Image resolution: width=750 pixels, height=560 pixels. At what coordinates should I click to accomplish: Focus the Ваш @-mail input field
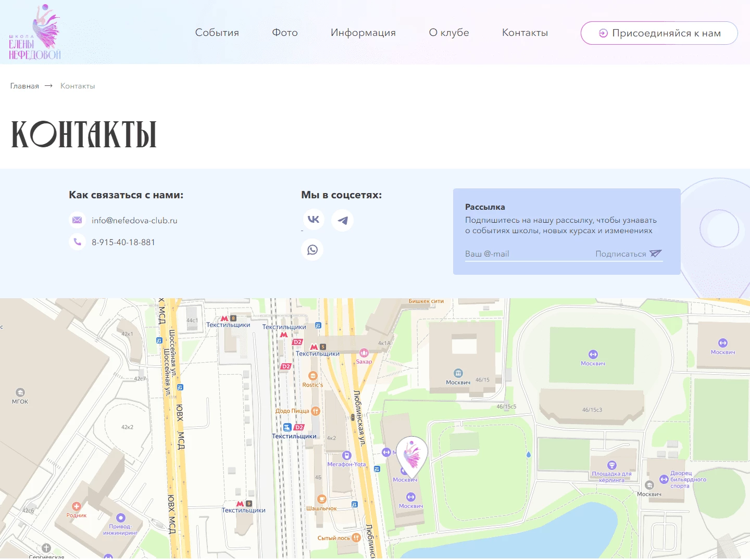point(526,253)
